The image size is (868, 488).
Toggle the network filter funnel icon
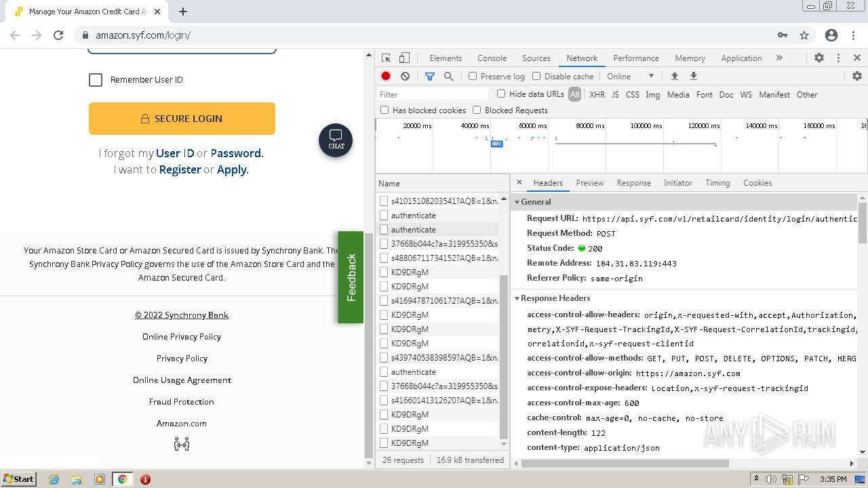pyautogui.click(x=429, y=77)
